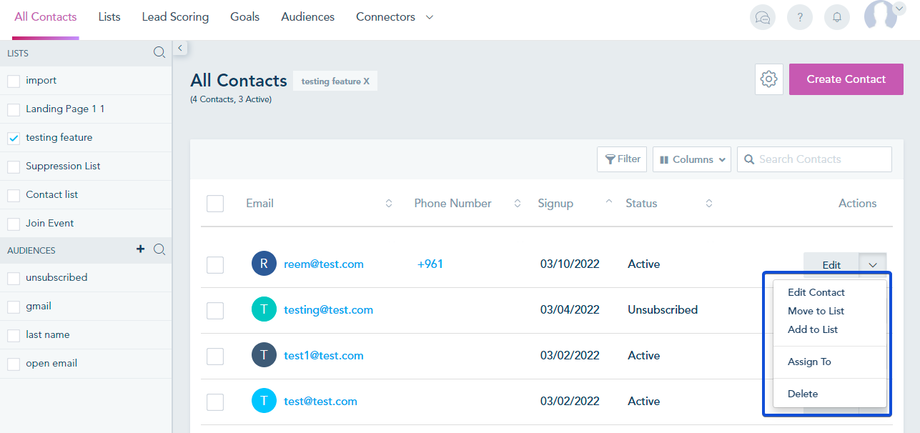This screenshot has width=920, height=433.
Task: Switch to the Lead Scoring tab
Action: (175, 17)
